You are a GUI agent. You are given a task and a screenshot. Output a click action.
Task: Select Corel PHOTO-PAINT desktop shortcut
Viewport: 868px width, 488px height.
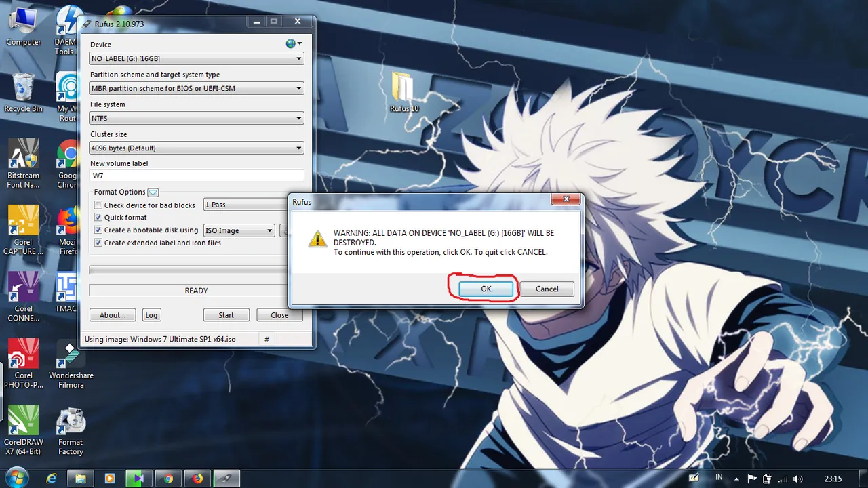pyautogui.click(x=23, y=364)
